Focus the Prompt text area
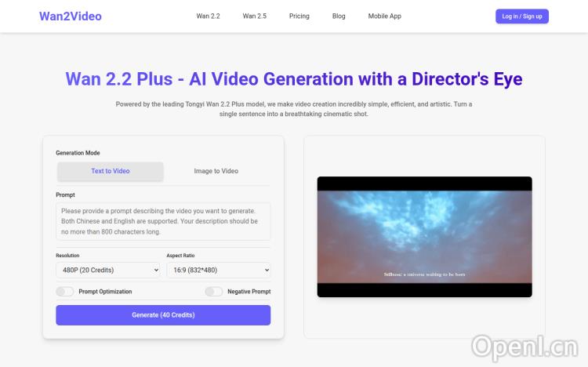 163,221
